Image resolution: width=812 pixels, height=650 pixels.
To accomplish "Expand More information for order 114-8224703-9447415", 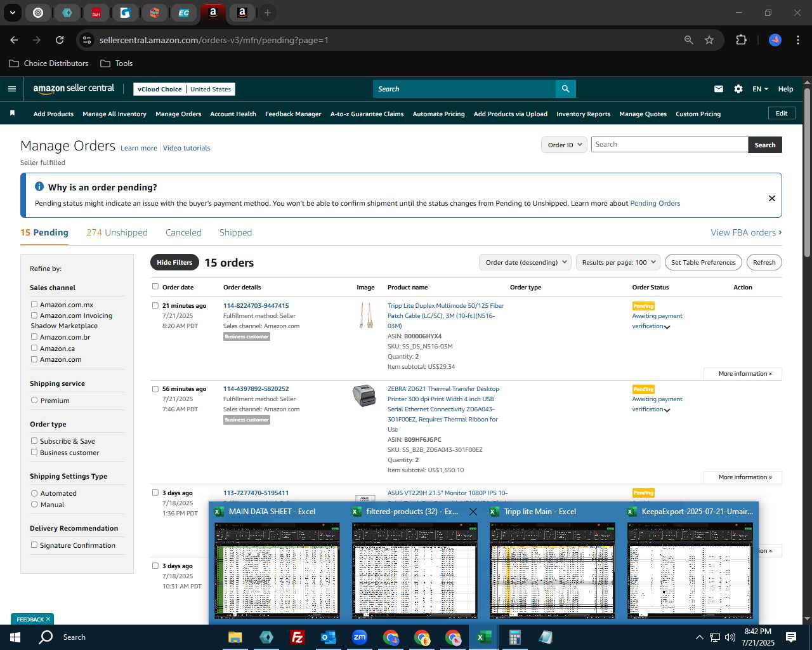I will coord(743,374).
